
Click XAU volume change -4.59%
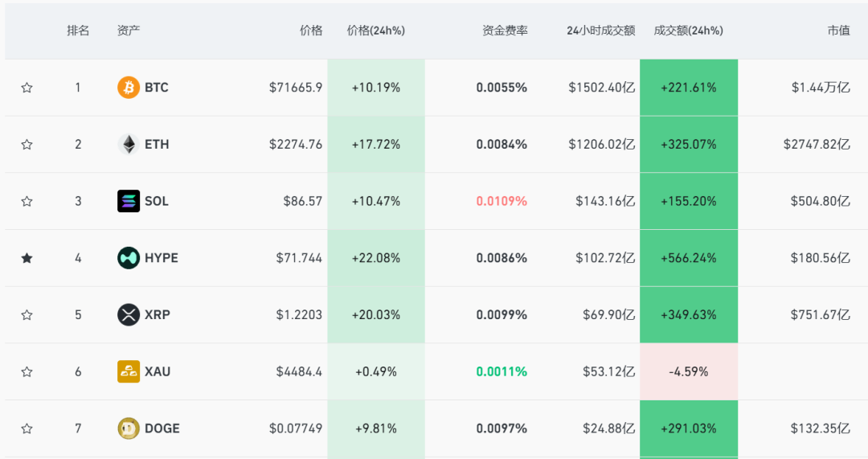[689, 371]
